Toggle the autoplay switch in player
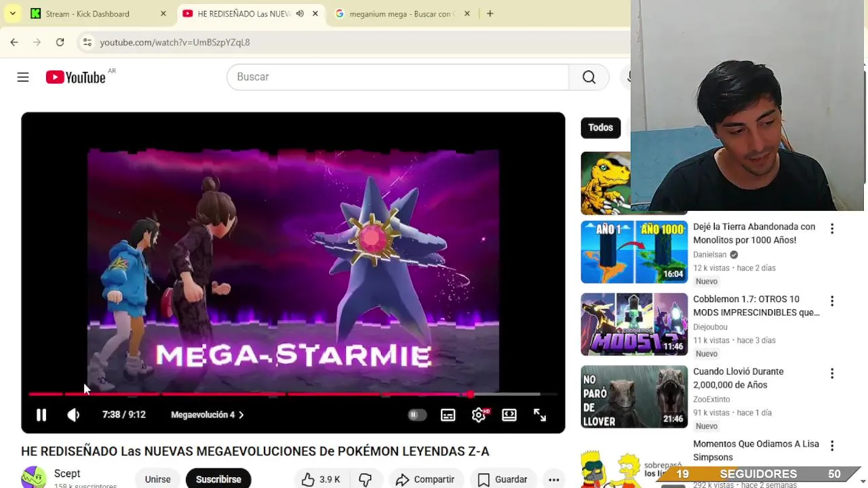The height and width of the screenshot is (488, 868). tap(416, 415)
